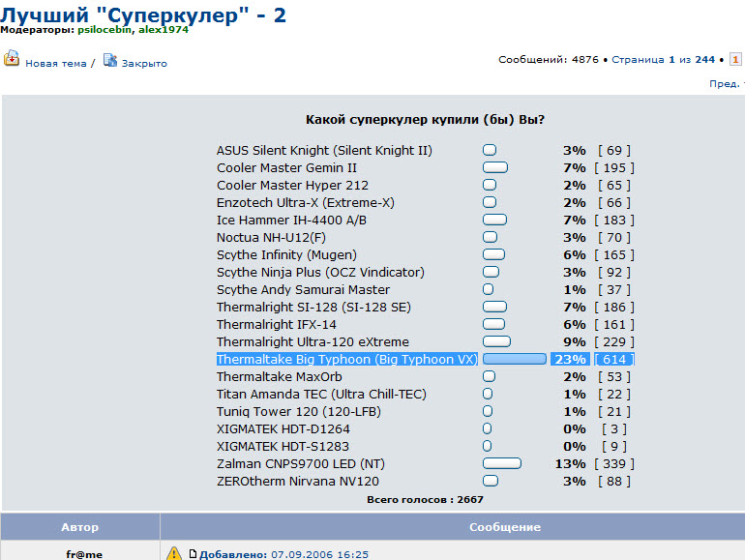Click the warning triangle icon beside fr@me's post
This screenshot has width=745, height=560.
pos(174,553)
